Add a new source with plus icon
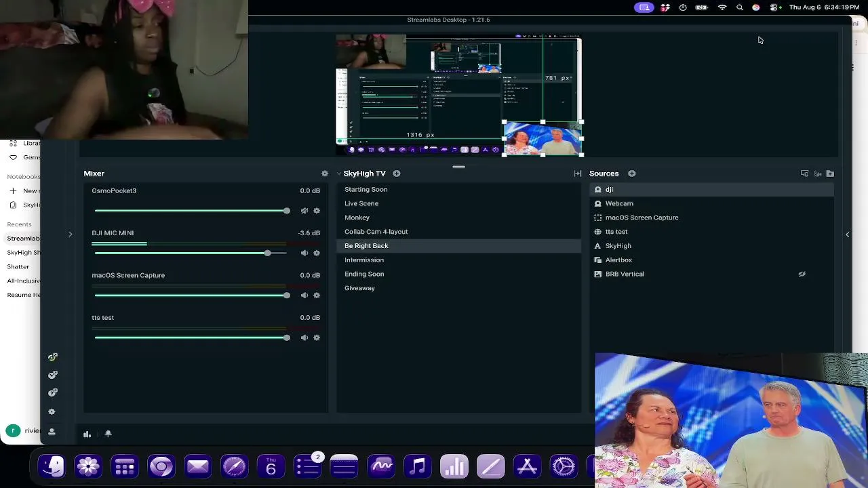 [x=632, y=174]
